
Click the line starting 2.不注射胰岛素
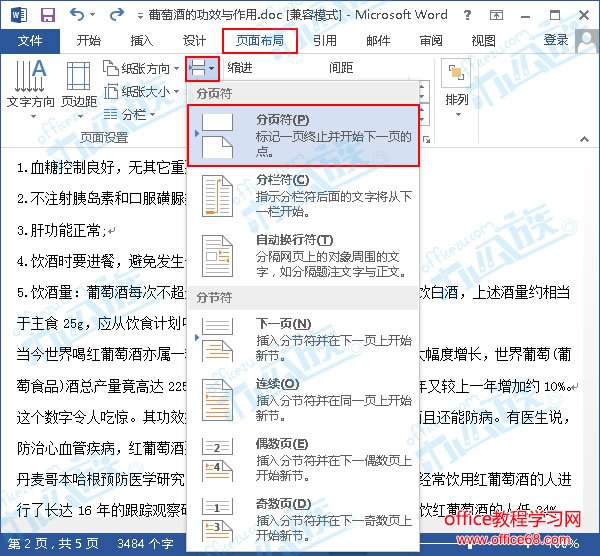[x=101, y=199]
